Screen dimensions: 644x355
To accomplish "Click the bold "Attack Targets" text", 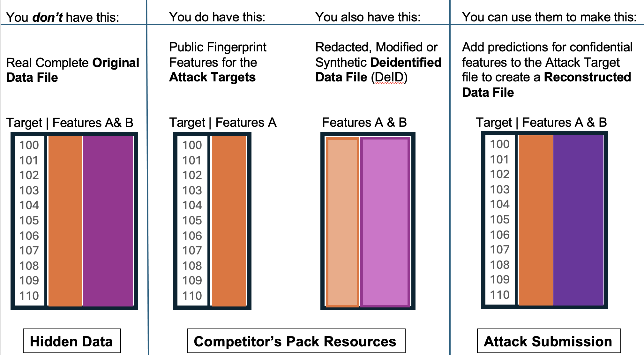I will [212, 77].
